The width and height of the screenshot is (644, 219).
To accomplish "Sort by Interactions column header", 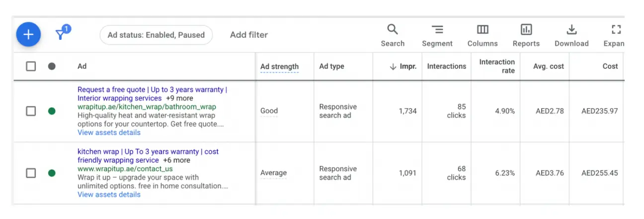I will tap(447, 66).
